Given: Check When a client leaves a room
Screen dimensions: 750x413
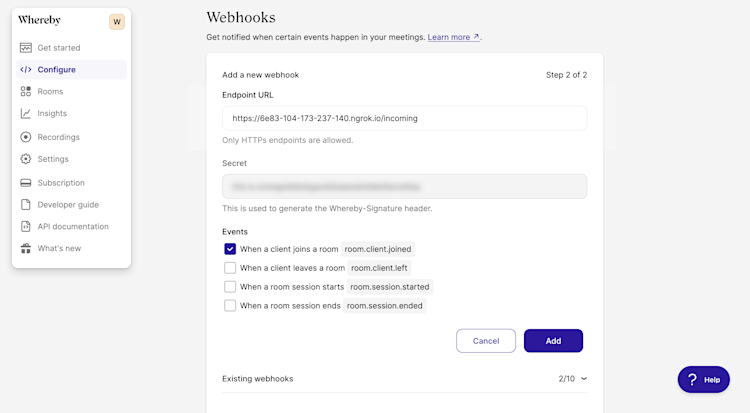Looking at the screenshot, I should click(230, 268).
